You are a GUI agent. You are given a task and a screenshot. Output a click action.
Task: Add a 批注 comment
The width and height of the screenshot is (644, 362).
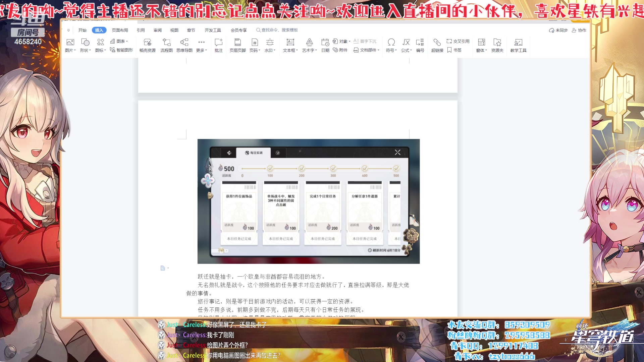pos(218,46)
